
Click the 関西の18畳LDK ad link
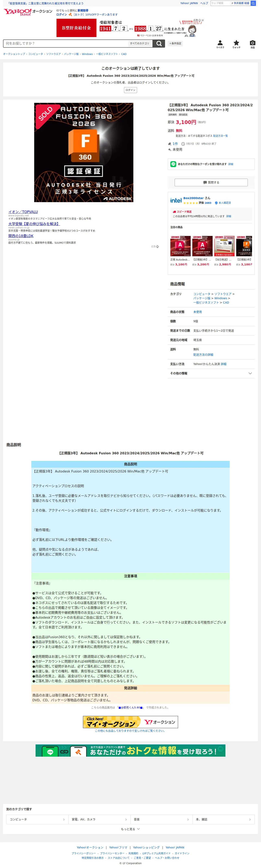point(21,236)
